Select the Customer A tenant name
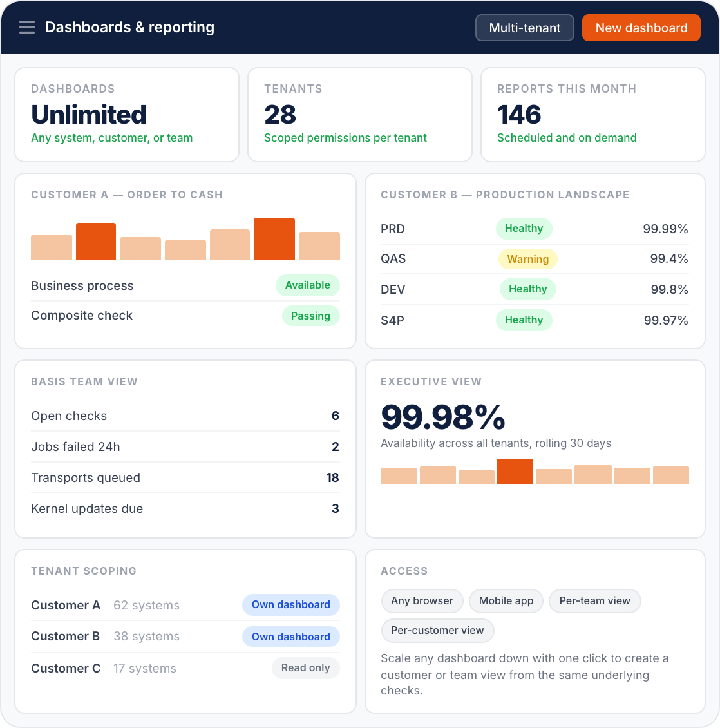720x728 pixels. click(66, 605)
